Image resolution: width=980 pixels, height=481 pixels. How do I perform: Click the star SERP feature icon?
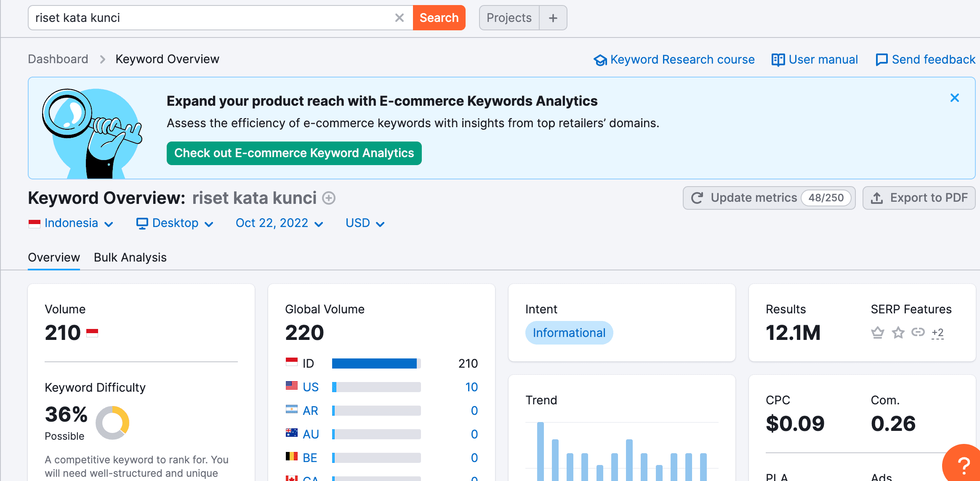tap(898, 333)
